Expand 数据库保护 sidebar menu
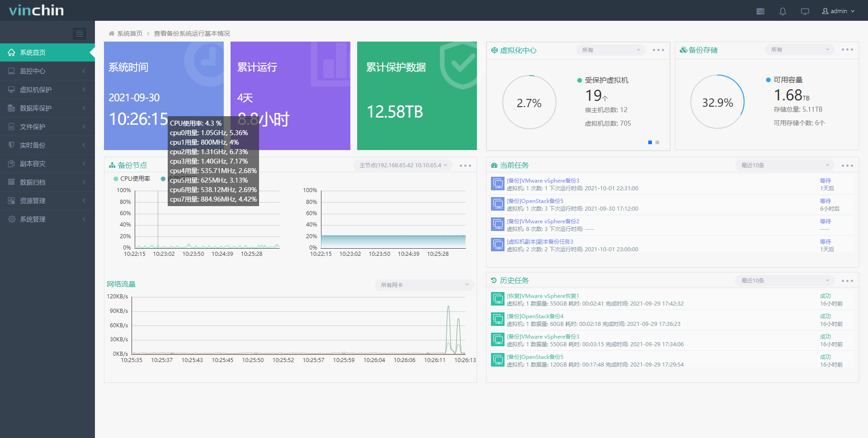This screenshot has width=868, height=438. click(x=47, y=108)
